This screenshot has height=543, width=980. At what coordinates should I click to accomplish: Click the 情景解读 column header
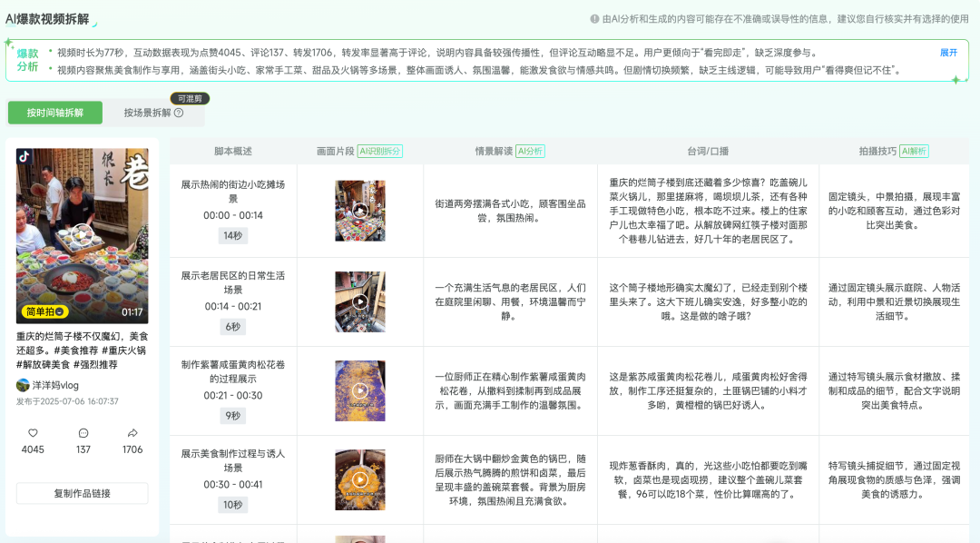pos(494,152)
